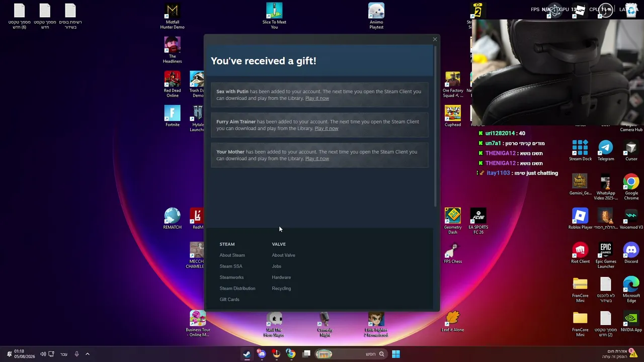
Task: Launch the Microsoft Edge desktop icon
Action: 631,290
